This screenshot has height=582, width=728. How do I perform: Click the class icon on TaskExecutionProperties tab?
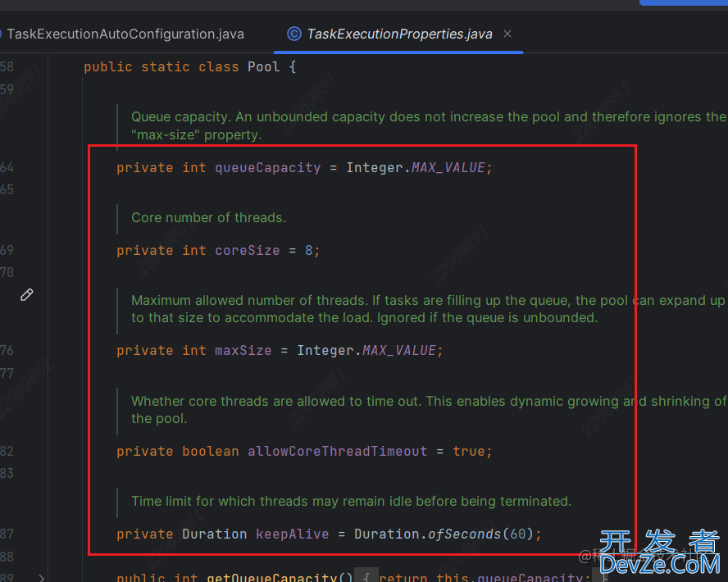(x=293, y=34)
